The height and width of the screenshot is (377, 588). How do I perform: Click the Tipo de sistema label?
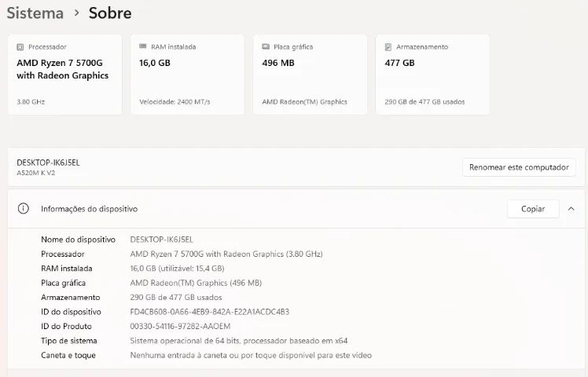tap(69, 341)
